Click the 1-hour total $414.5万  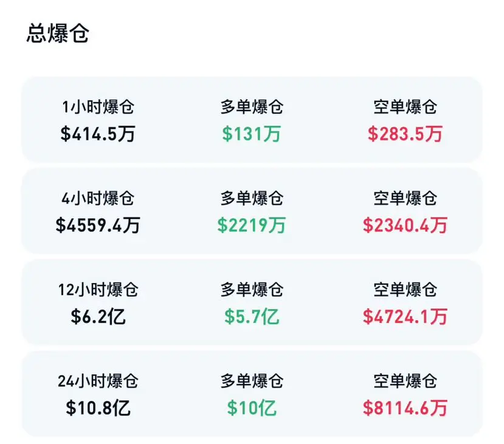[98, 134]
